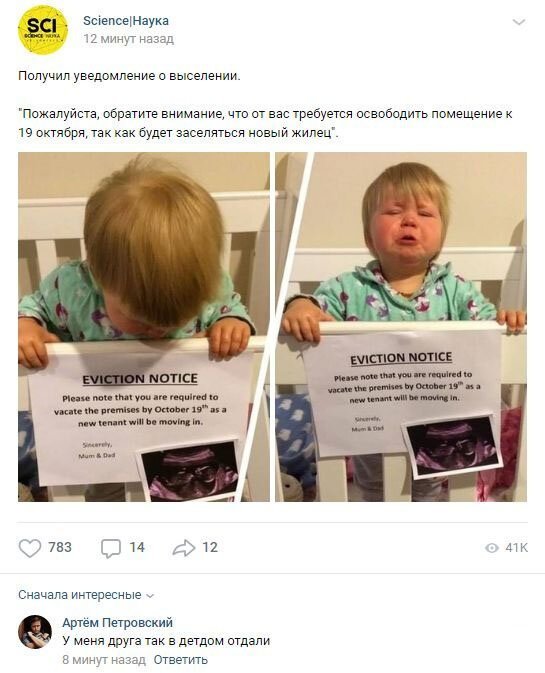
Task: Expand the post options chevron
Action: [519, 22]
